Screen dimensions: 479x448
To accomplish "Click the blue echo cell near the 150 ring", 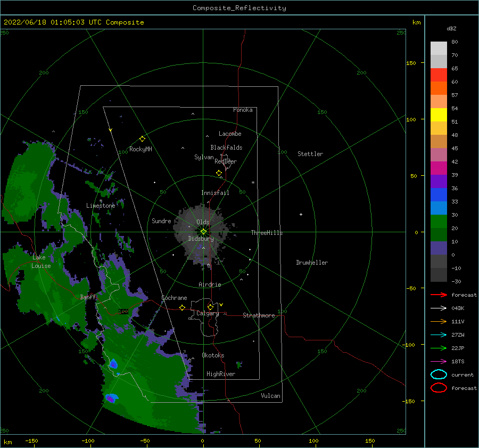I will 113,364.
